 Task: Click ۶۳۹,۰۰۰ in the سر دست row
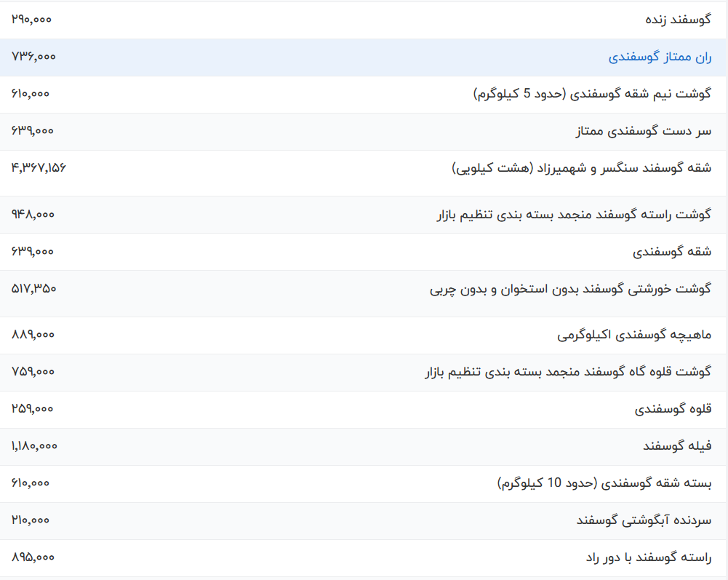(33, 131)
